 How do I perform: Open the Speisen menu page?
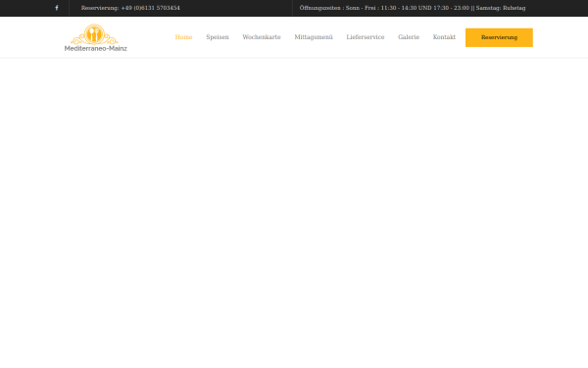click(218, 37)
